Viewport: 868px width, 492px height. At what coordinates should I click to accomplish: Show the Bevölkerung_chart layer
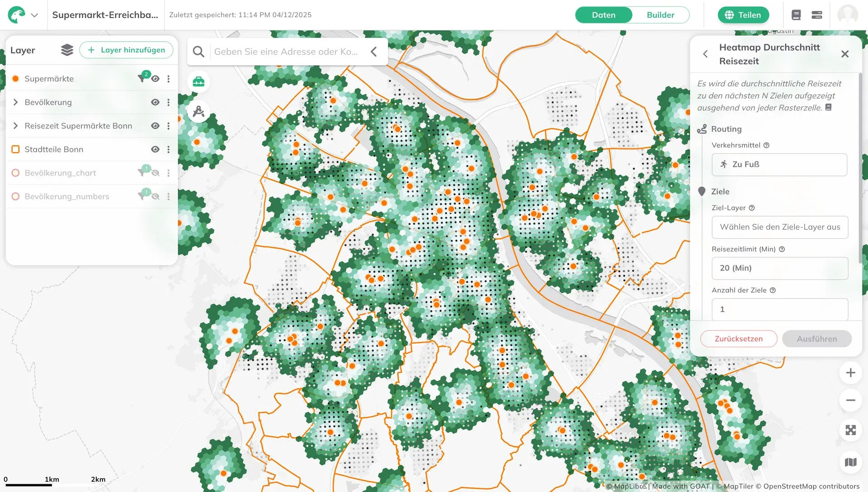click(x=155, y=173)
